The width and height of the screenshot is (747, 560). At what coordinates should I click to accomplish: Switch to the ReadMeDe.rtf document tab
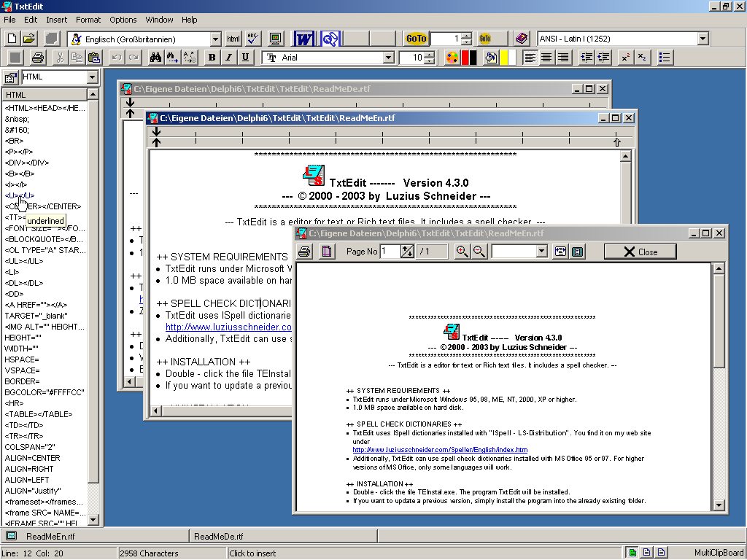[219, 537]
